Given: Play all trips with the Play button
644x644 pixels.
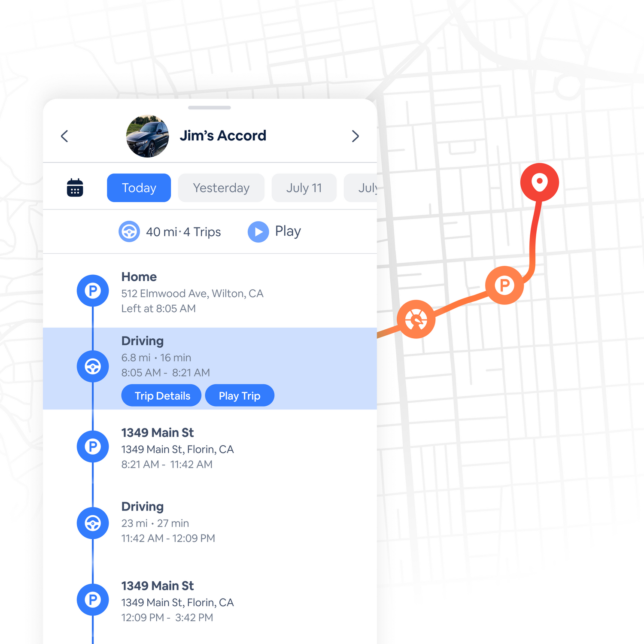Looking at the screenshot, I should click(275, 231).
